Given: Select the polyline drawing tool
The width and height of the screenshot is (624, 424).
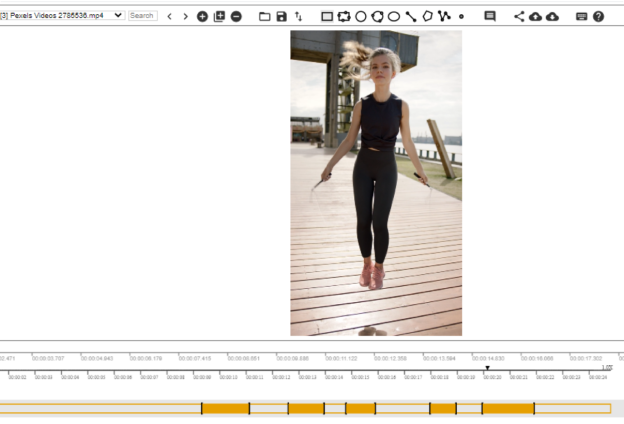Looking at the screenshot, I should pyautogui.click(x=444, y=16).
